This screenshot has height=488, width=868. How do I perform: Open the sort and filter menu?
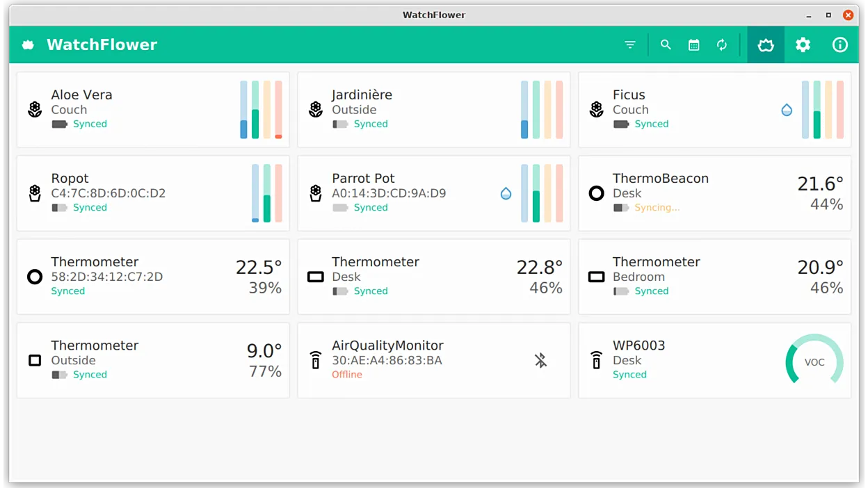(630, 44)
